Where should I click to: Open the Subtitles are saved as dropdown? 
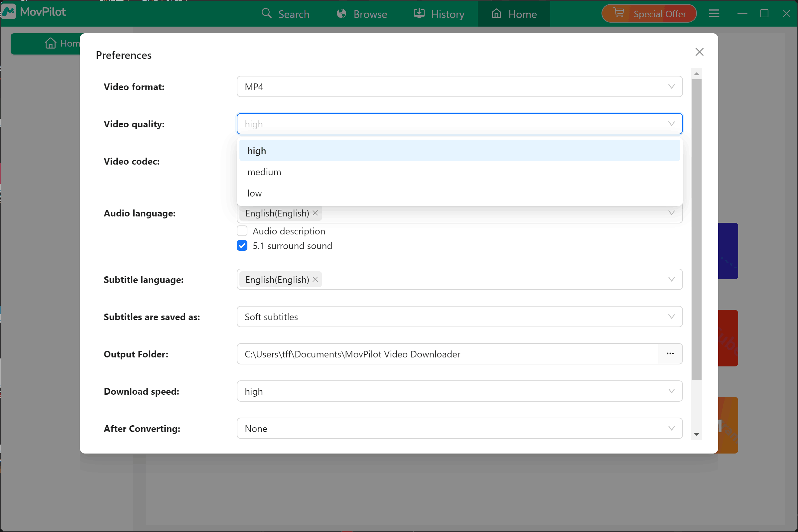pos(460,317)
